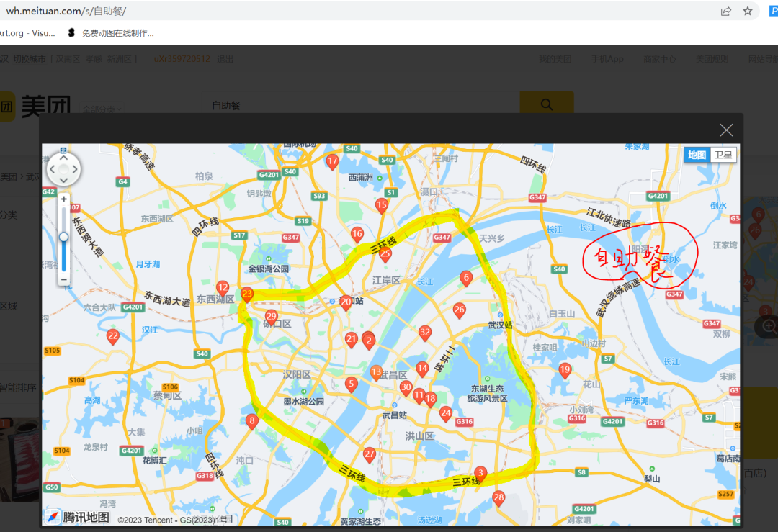Click the zoom slider track
The width and height of the screenshot is (778, 532).
pyautogui.click(x=63, y=240)
